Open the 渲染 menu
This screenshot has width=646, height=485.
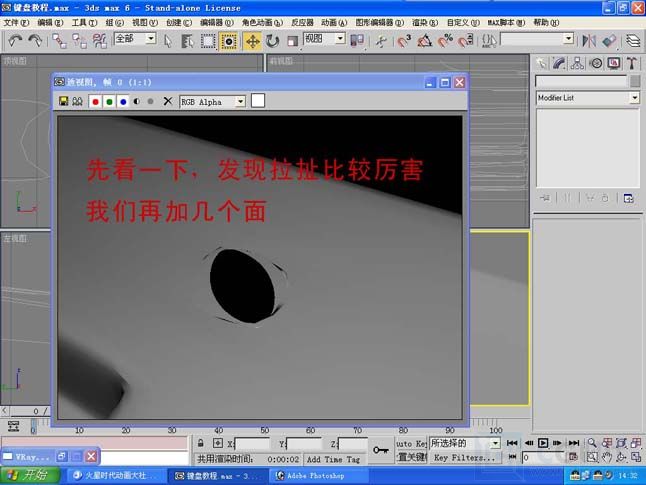point(425,23)
